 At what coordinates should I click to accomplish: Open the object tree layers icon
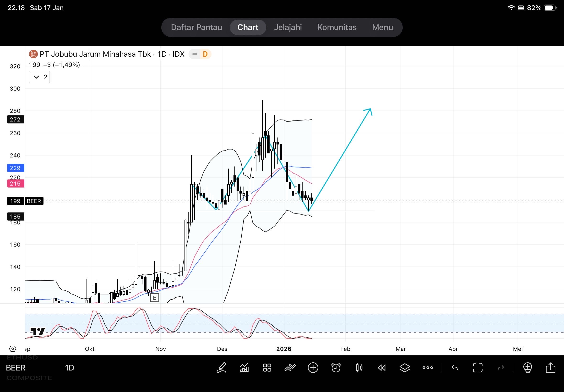405,368
